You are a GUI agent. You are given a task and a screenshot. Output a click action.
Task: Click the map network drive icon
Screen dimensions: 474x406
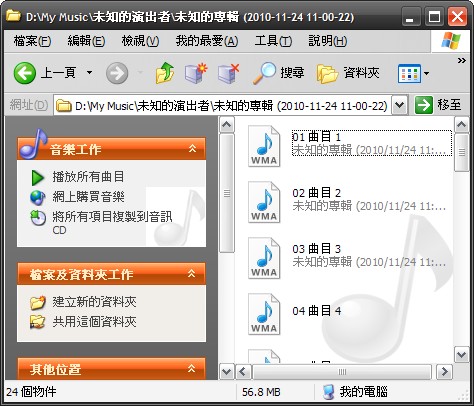[196, 73]
